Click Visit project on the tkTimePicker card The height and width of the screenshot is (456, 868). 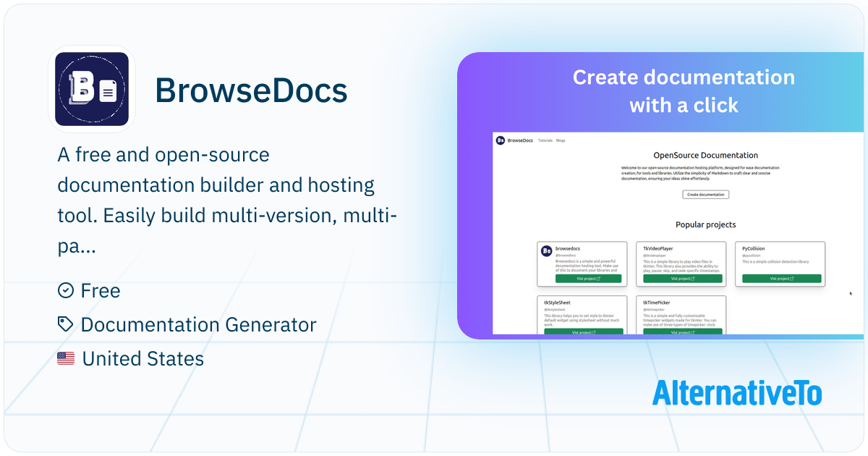coord(681,332)
